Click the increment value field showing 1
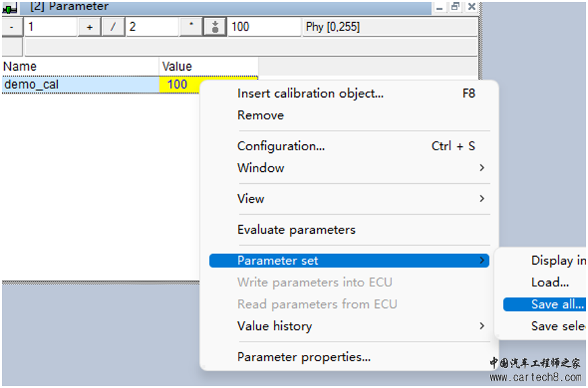This screenshot has height=388, width=588. (51, 27)
